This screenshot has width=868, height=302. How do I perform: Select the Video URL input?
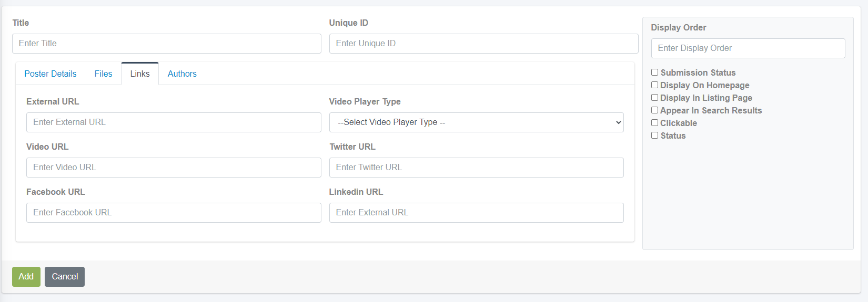(174, 168)
